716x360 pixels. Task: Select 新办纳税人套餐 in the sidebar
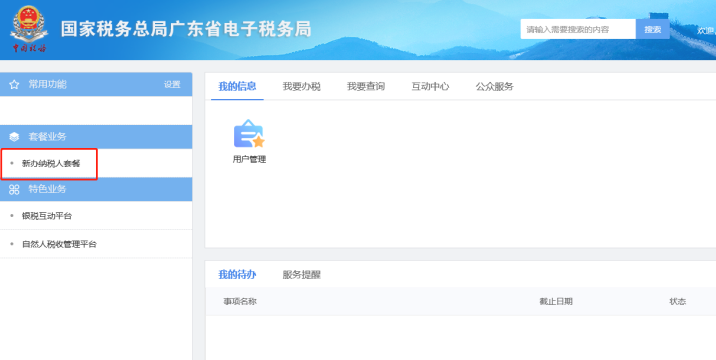(51, 164)
